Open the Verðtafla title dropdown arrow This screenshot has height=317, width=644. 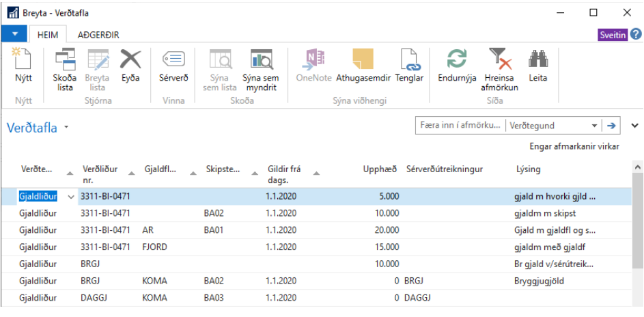[x=66, y=128]
